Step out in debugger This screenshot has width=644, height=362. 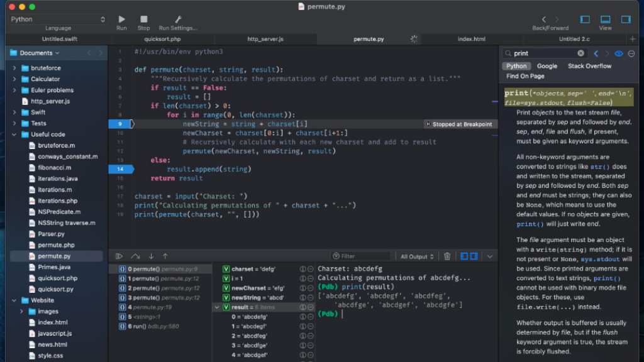pos(165,256)
